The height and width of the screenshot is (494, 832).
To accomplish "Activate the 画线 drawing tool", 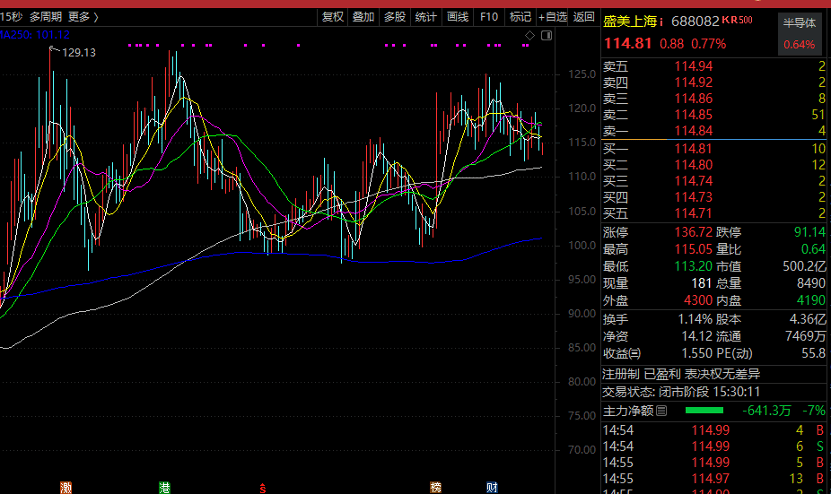I will click(x=457, y=17).
